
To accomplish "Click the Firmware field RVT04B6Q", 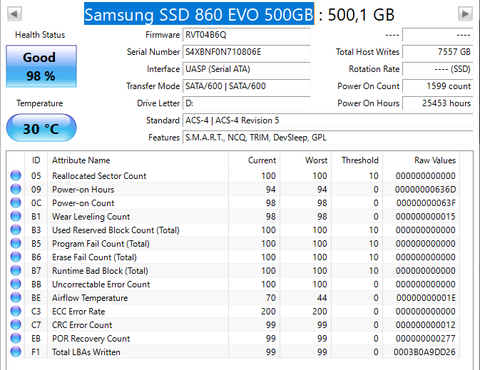I will pyautogui.click(x=246, y=35).
